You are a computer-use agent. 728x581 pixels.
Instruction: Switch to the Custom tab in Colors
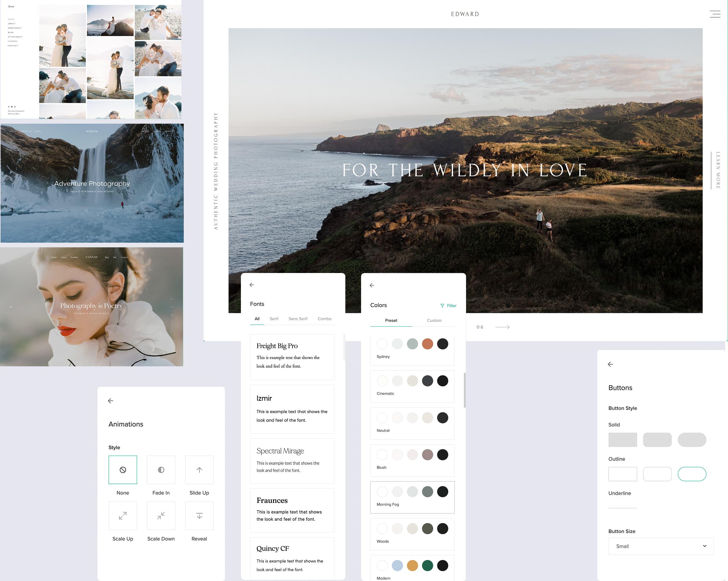click(434, 320)
